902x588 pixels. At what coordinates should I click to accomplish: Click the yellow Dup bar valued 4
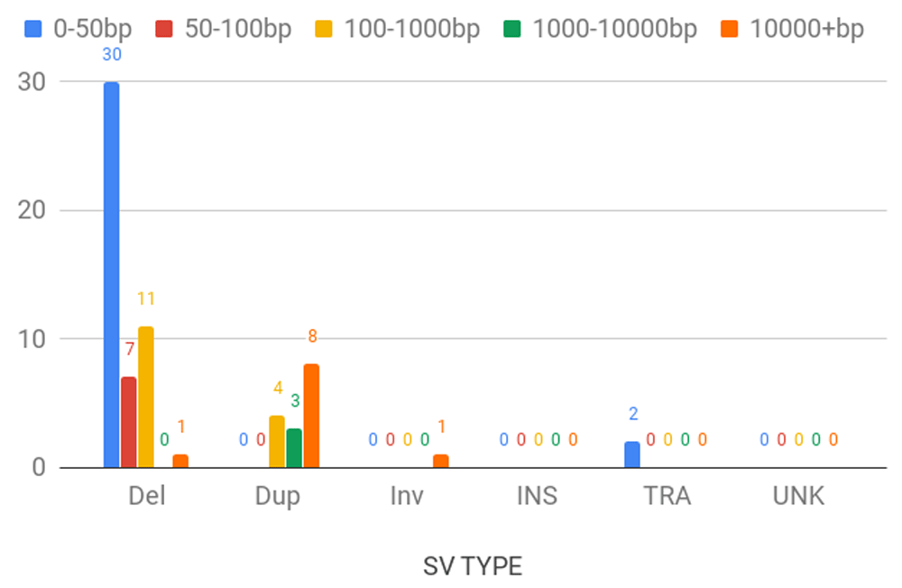pos(277,441)
